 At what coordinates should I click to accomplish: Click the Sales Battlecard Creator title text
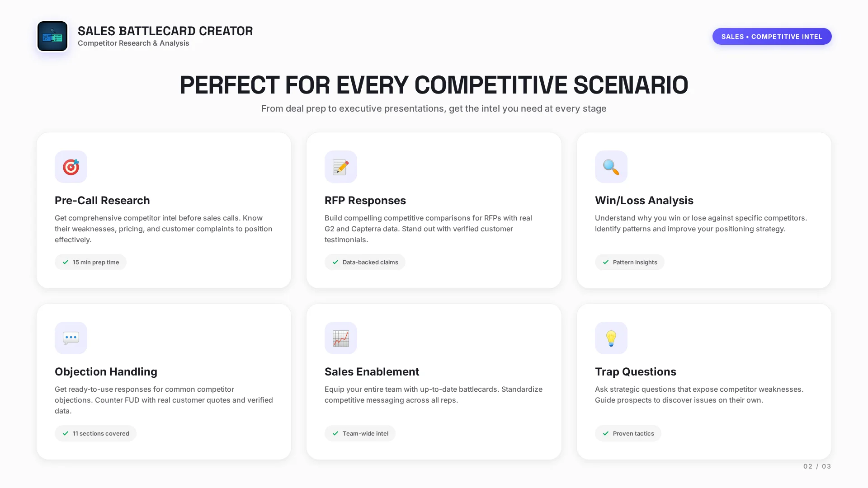pyautogui.click(x=165, y=31)
